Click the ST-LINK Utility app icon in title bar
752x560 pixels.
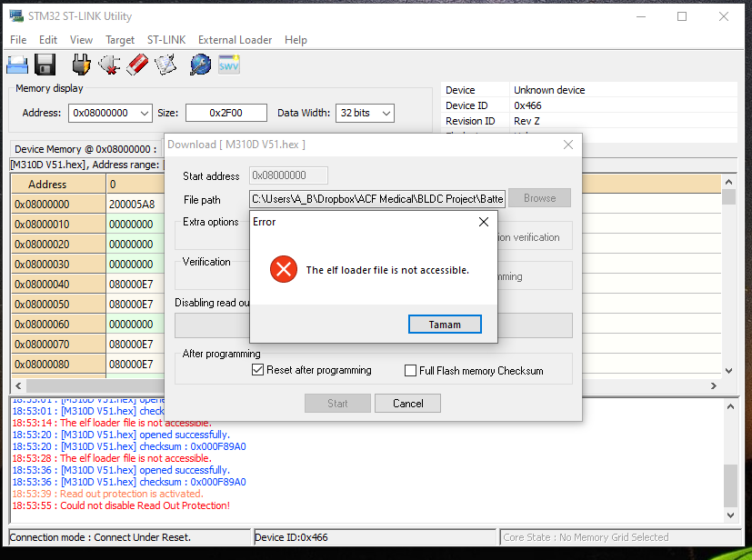tap(16, 16)
